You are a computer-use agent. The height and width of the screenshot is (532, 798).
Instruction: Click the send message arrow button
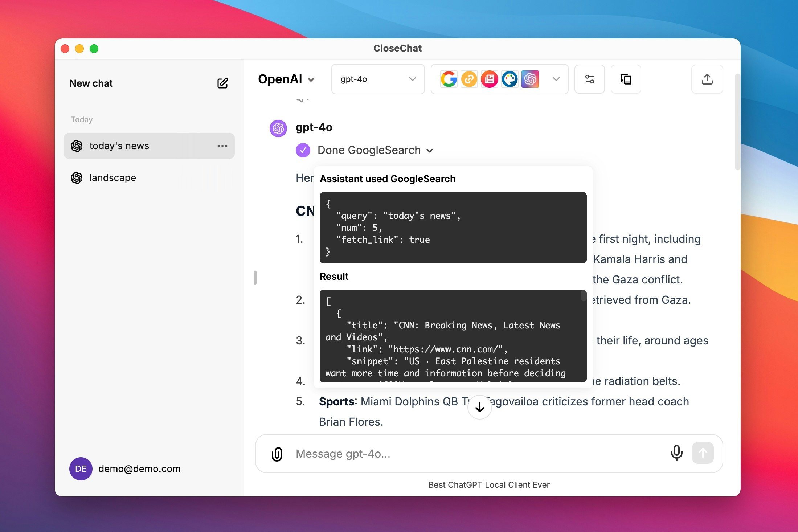703,453
